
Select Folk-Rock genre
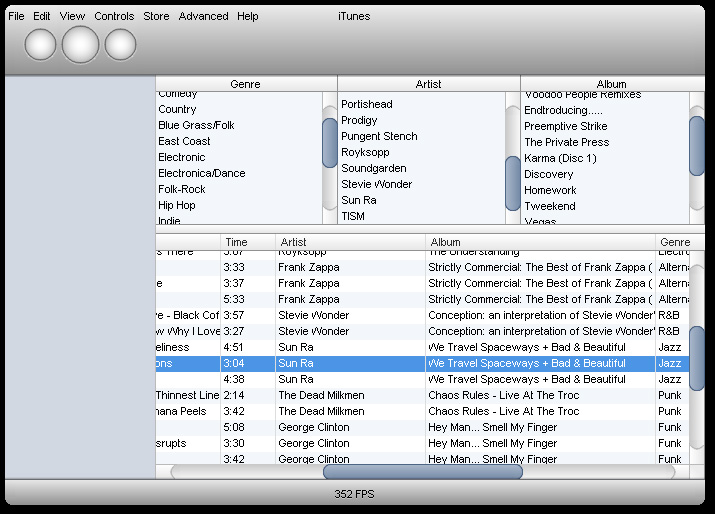239,189
